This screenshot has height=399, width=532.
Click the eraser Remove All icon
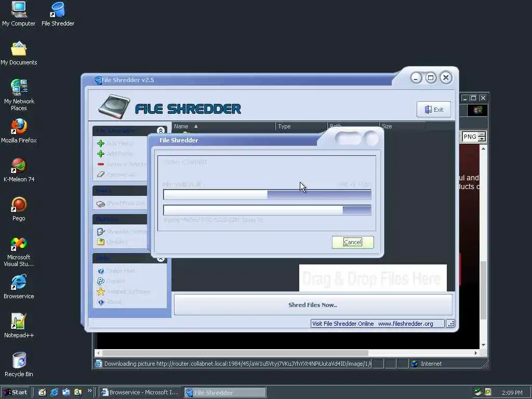pyautogui.click(x=101, y=175)
